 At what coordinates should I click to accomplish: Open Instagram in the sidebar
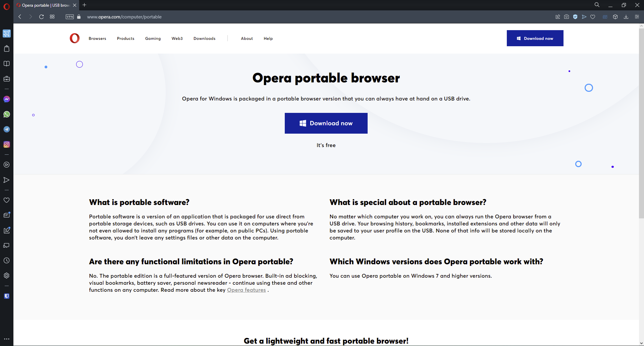click(x=7, y=144)
